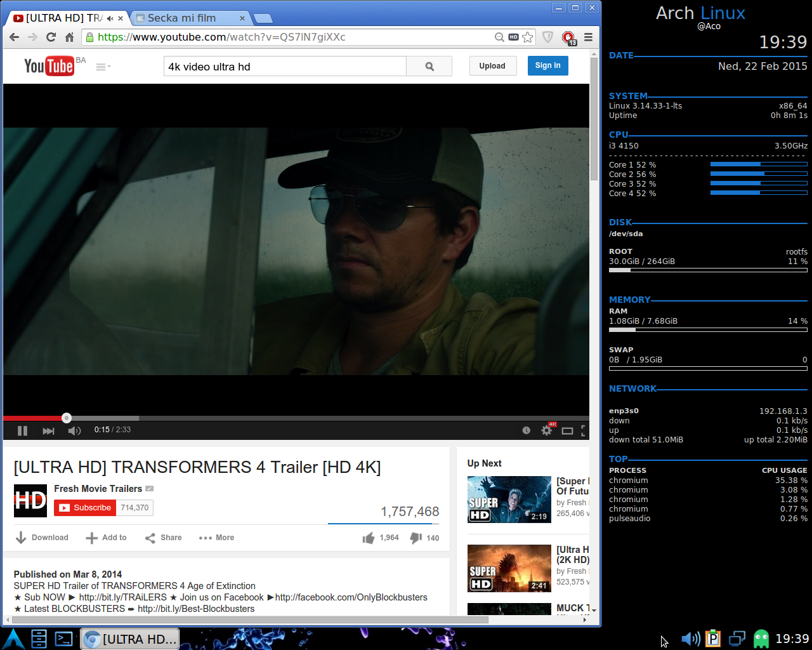The image size is (812, 650).
Task: Open the file manager from the taskbar
Action: click(39, 639)
